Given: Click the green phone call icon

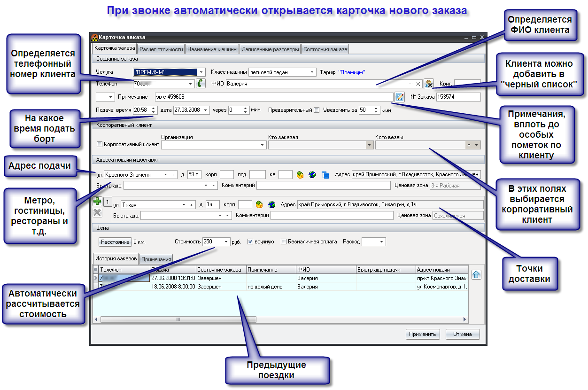Looking at the screenshot, I should pos(201,84).
